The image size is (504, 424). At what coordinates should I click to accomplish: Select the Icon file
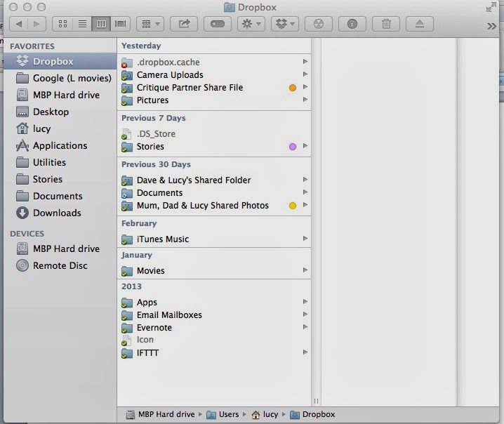(214, 340)
